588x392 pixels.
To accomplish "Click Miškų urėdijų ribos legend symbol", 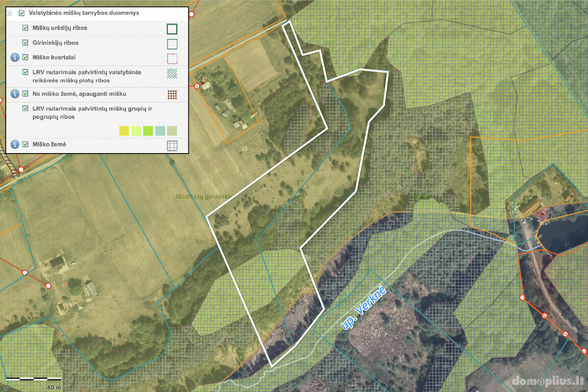I will pos(172,29).
